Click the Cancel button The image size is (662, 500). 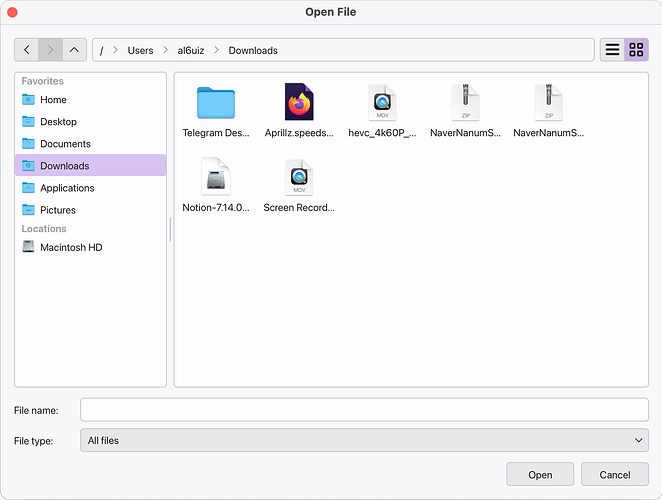coord(615,474)
